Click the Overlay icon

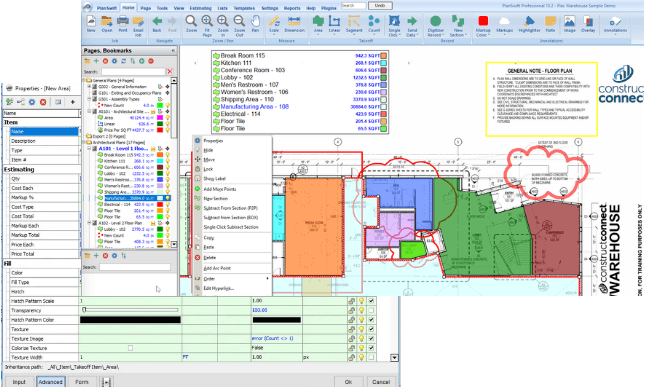[588, 21]
